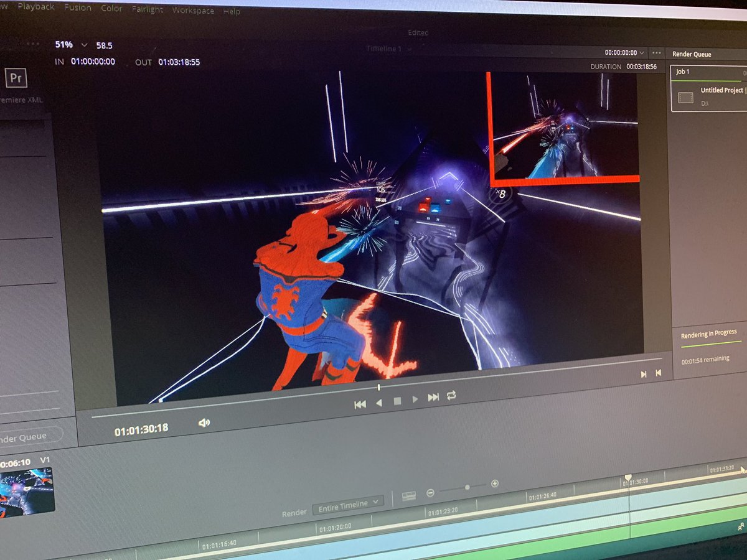Click the 58.5 value next to zoom

(x=104, y=45)
